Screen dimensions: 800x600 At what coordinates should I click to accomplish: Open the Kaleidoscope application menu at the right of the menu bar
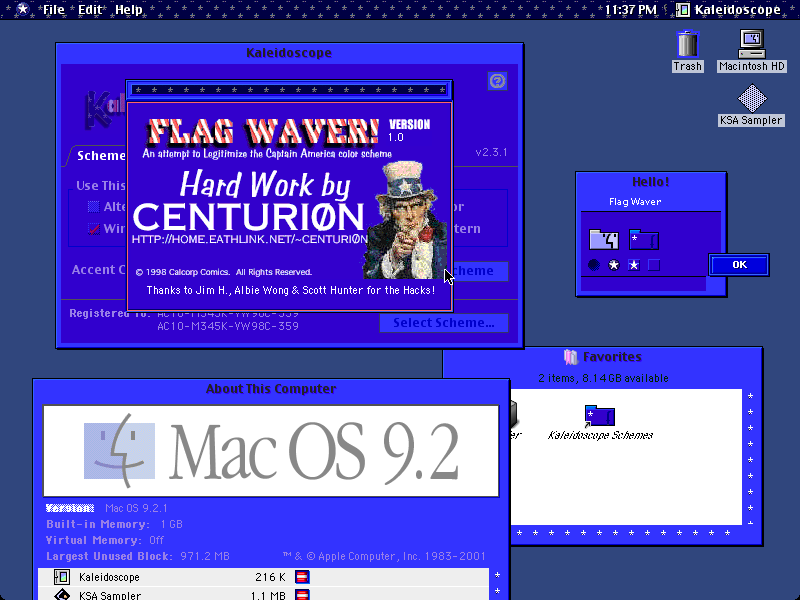[x=729, y=10]
